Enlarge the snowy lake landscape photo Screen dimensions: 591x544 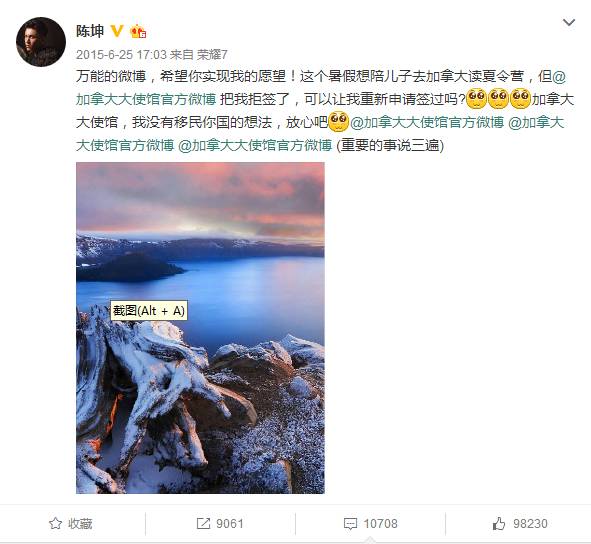point(200,328)
